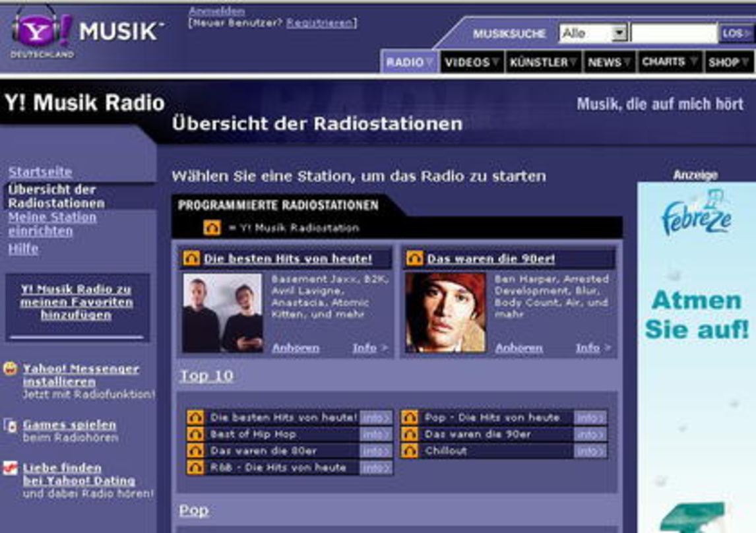Image resolution: width=756 pixels, height=533 pixels.
Task: Click the Anmelden link
Action: [x=217, y=11]
